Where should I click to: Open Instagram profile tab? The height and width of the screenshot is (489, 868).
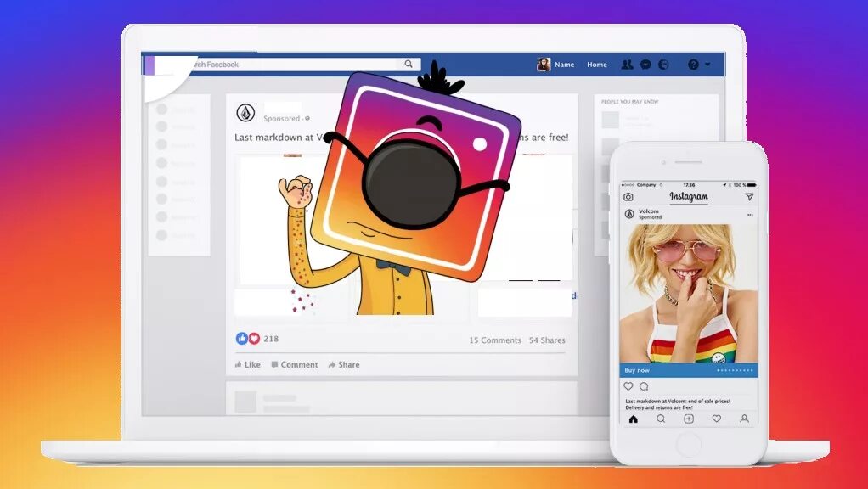[x=745, y=419]
